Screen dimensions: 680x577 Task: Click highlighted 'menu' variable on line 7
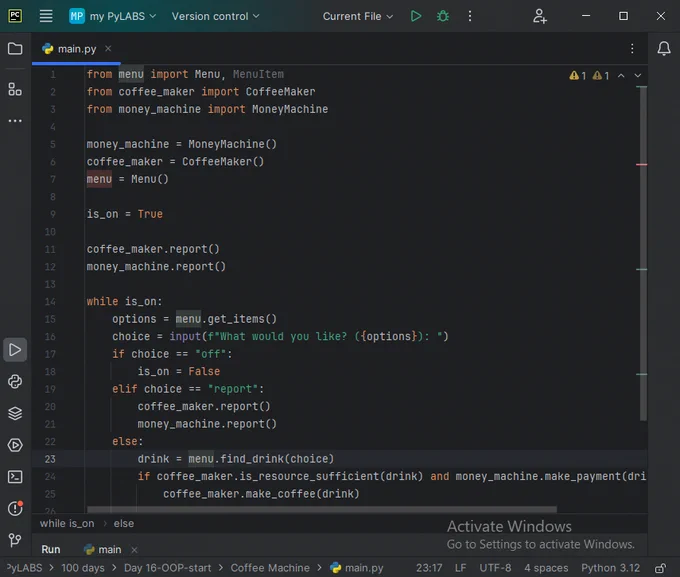click(x=99, y=179)
